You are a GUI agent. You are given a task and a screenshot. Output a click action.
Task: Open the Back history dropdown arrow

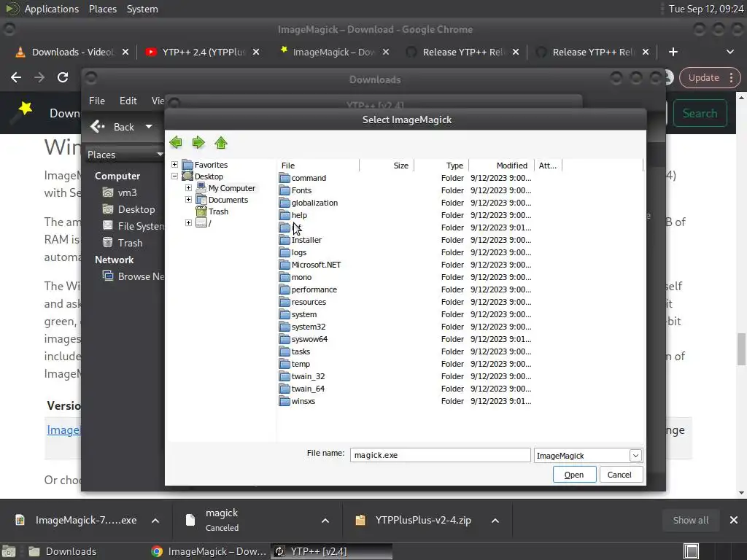(x=149, y=127)
